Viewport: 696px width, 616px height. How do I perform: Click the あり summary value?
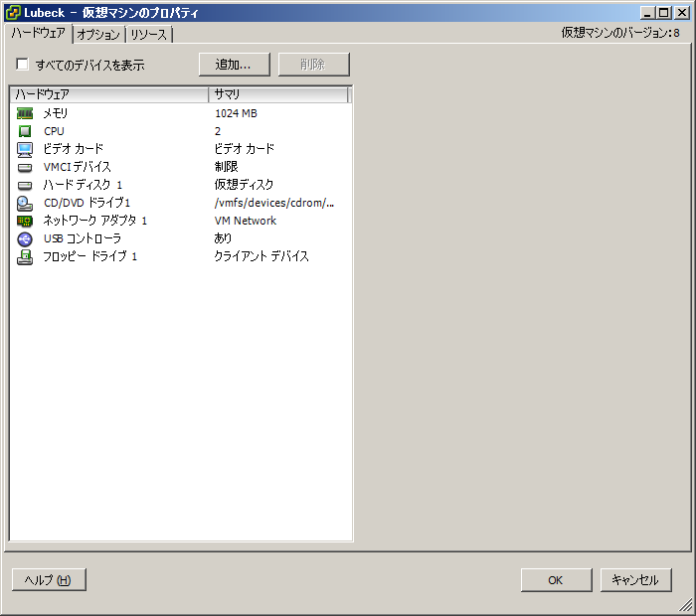coord(223,238)
